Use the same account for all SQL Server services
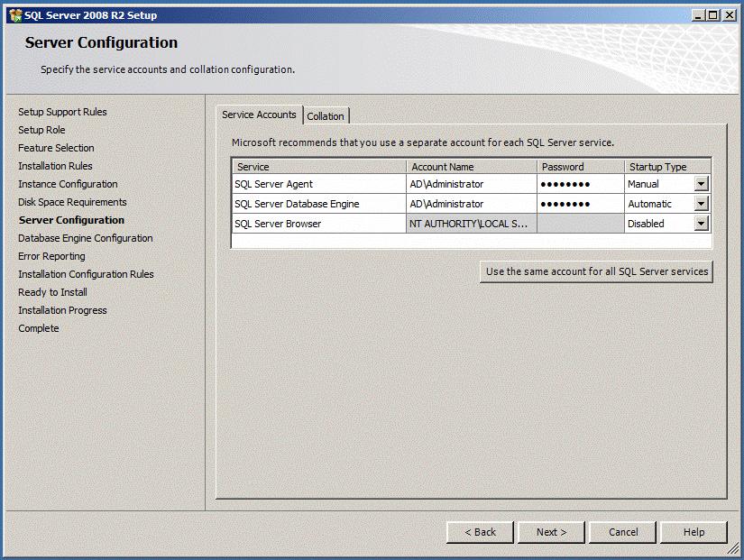This screenshot has width=744, height=560. (596, 271)
